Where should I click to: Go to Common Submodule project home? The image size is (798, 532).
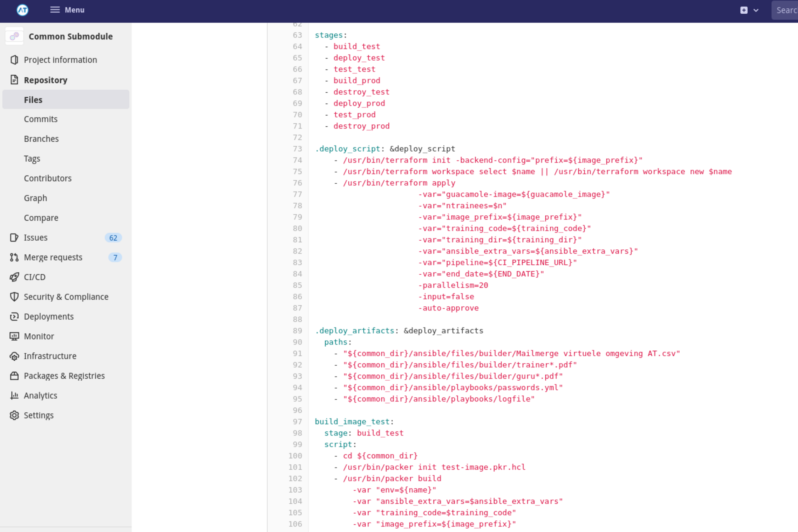71,36
